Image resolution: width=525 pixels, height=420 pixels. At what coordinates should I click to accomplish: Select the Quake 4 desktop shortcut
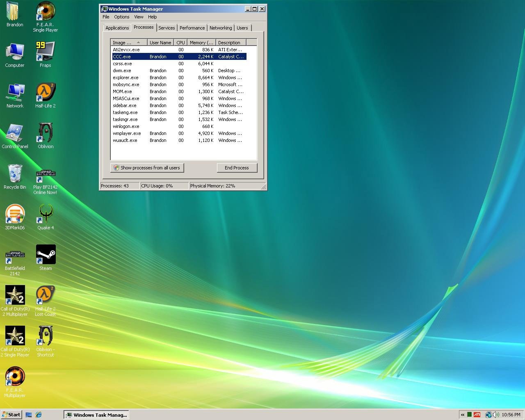[x=45, y=217]
